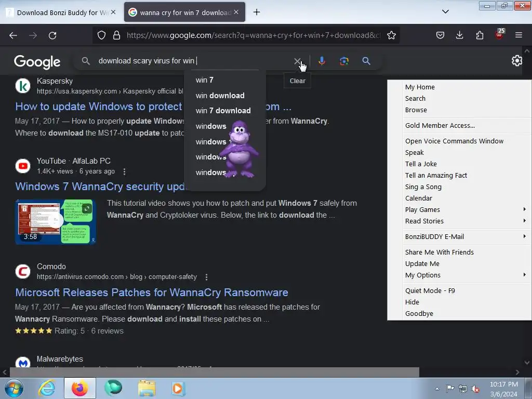Screen dimensions: 532x399
Task: Open Google quick settings gear
Action: (x=517, y=61)
